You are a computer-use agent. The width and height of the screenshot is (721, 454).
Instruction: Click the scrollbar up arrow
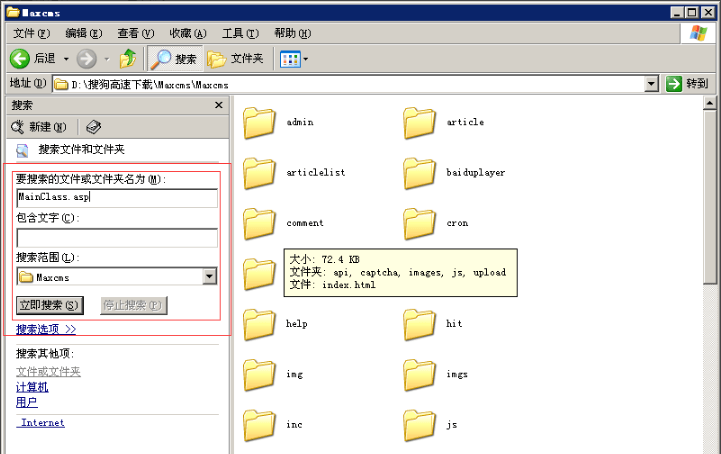click(710, 103)
